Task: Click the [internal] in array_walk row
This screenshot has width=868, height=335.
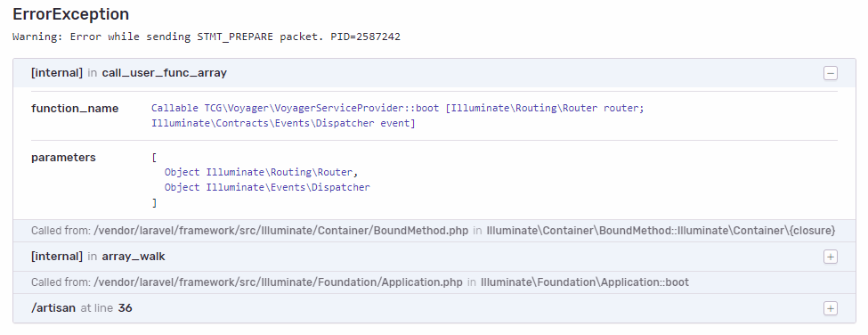Action: click(434, 257)
